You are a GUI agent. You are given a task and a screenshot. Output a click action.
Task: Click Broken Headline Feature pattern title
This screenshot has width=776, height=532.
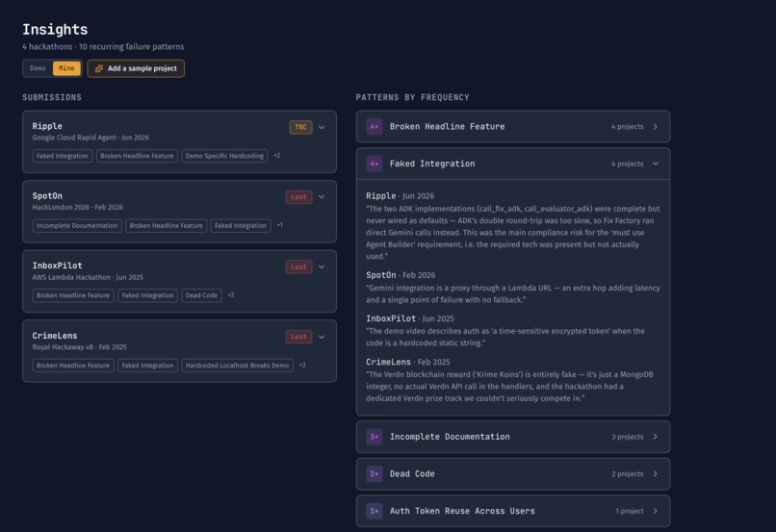448,127
